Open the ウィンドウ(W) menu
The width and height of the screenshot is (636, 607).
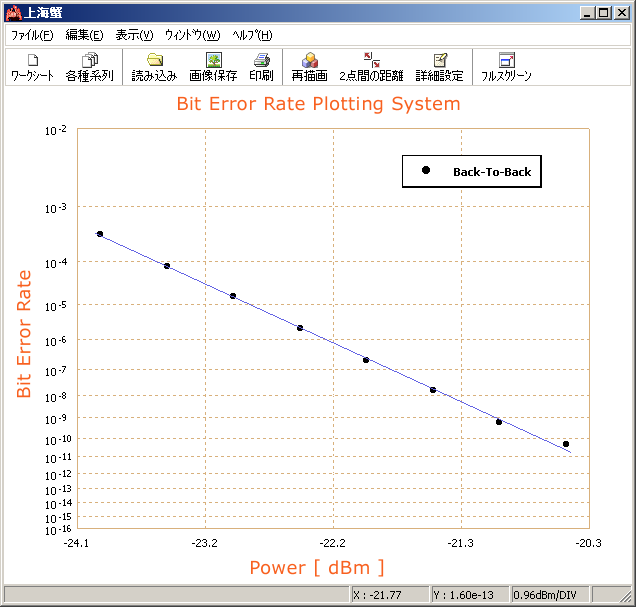pyautogui.click(x=192, y=35)
